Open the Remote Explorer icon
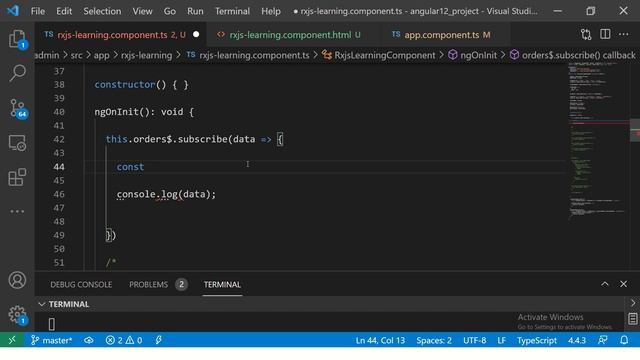Viewport: 640px width, 360px height. pyautogui.click(x=17, y=143)
